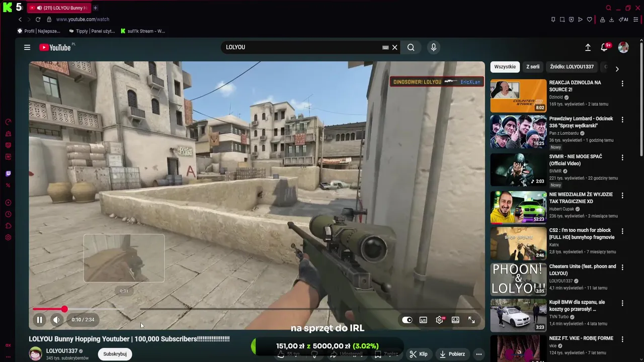Open the sul11k Stream bookmark
Image resolution: width=644 pixels, height=362 pixels.
(x=143, y=31)
